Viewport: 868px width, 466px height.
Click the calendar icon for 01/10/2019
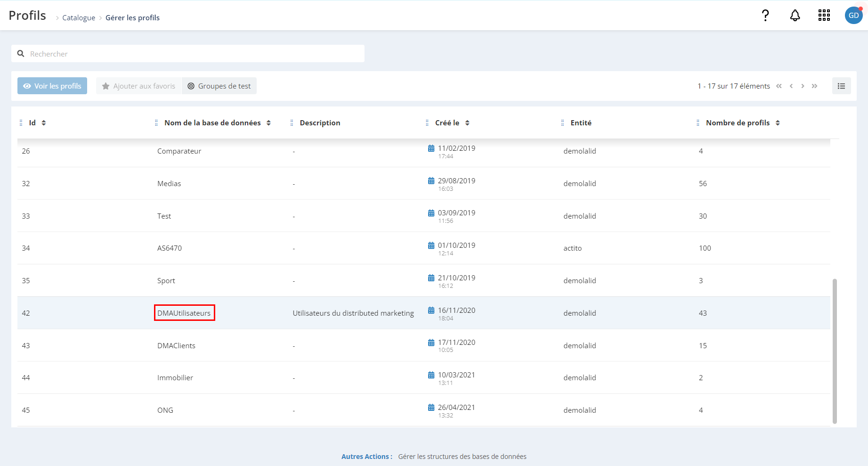[x=431, y=245]
